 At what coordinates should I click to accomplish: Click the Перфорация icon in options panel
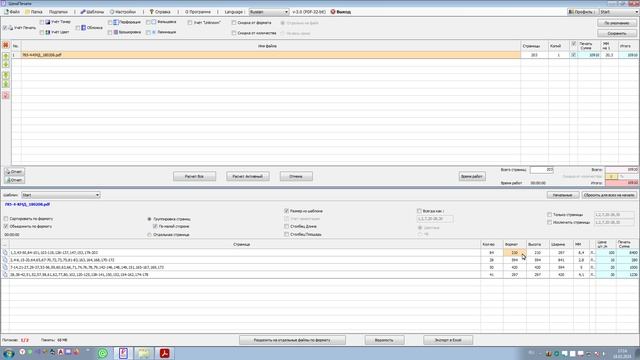pyautogui.click(x=116, y=22)
